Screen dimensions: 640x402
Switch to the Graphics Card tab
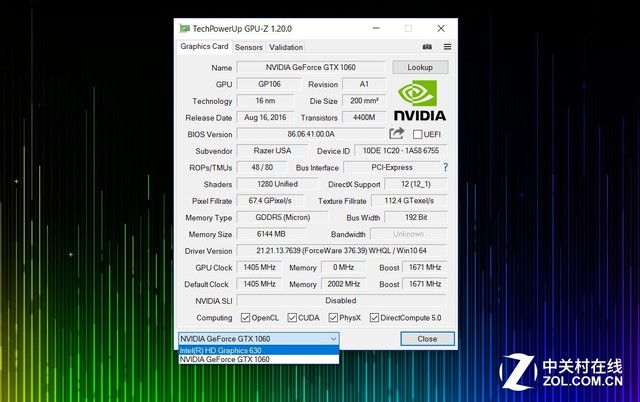204,47
